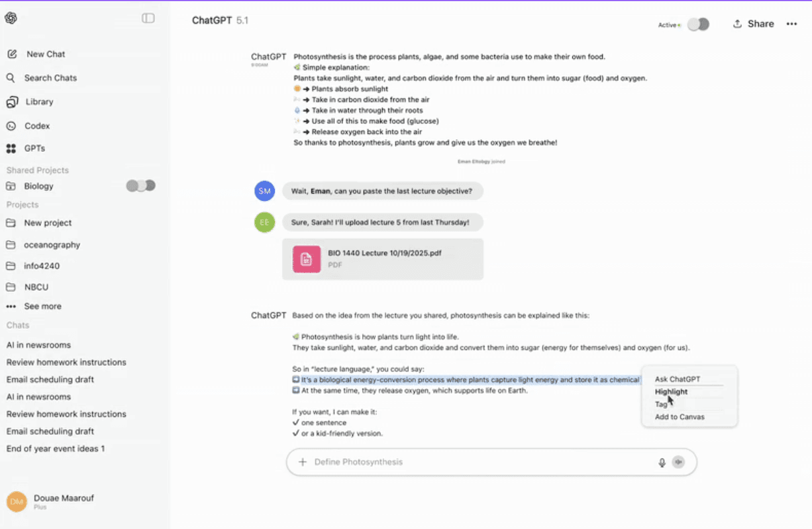Open Douae Maarouf account menu
Image resolution: width=812 pixels, height=529 pixels.
50,502
